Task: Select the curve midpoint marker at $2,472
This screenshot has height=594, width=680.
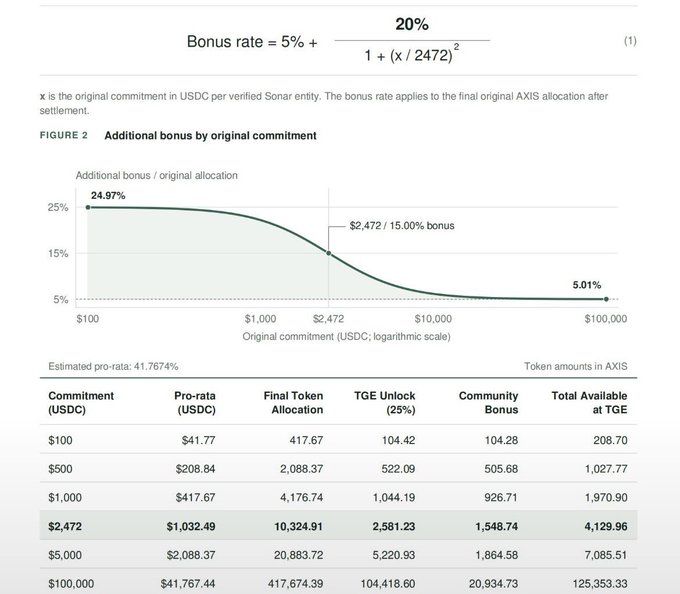Action: coord(329,253)
